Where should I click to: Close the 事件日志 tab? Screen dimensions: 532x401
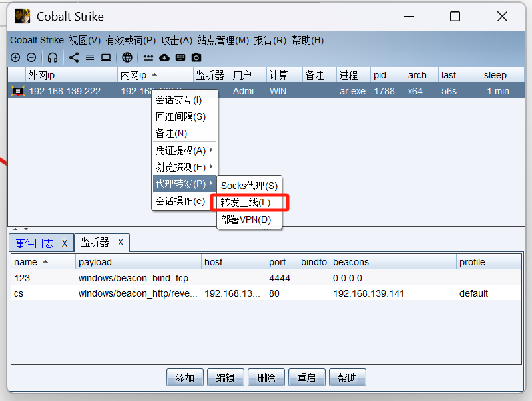click(x=65, y=243)
